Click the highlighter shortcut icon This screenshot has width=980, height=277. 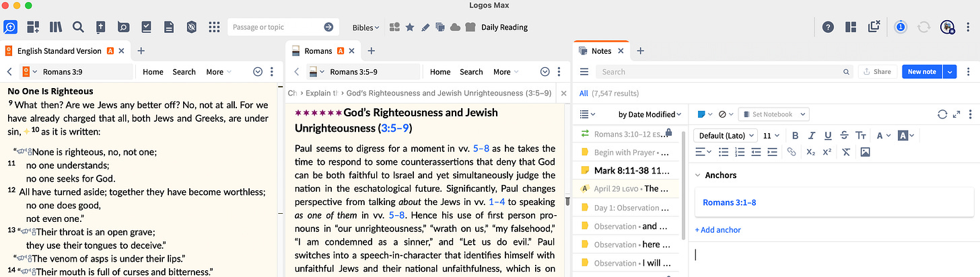point(425,28)
